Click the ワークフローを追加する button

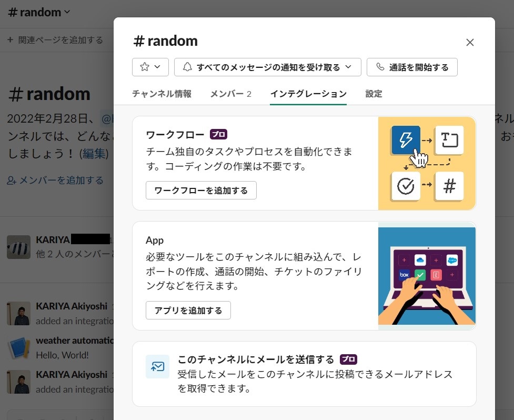coord(201,190)
